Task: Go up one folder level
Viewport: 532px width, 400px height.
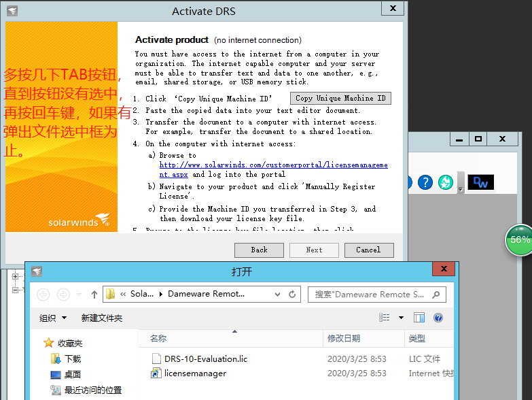Action: [x=94, y=295]
